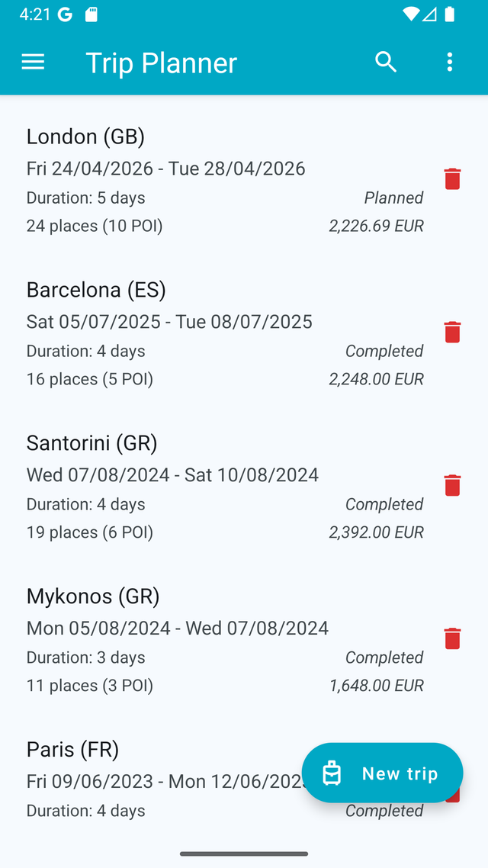Screen dimensions: 488x868
Task: Open the search icon in the toolbar
Action: [386, 62]
